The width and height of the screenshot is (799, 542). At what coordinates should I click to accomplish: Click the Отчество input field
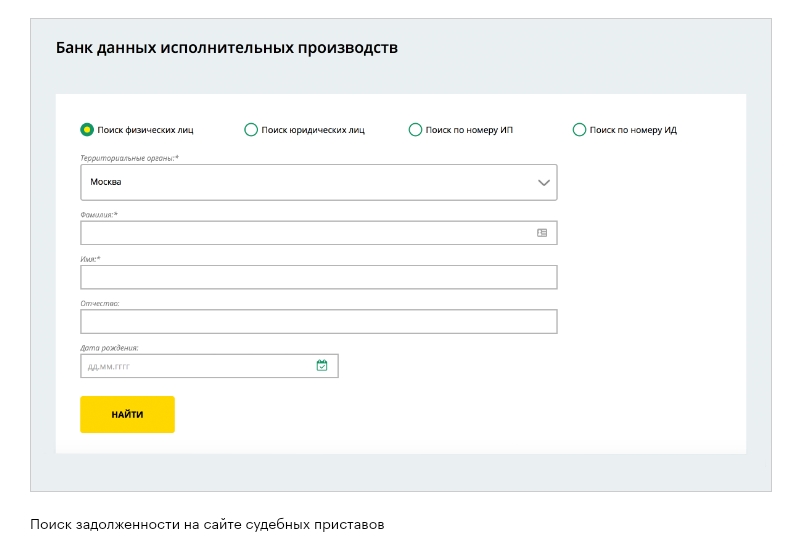click(x=318, y=321)
